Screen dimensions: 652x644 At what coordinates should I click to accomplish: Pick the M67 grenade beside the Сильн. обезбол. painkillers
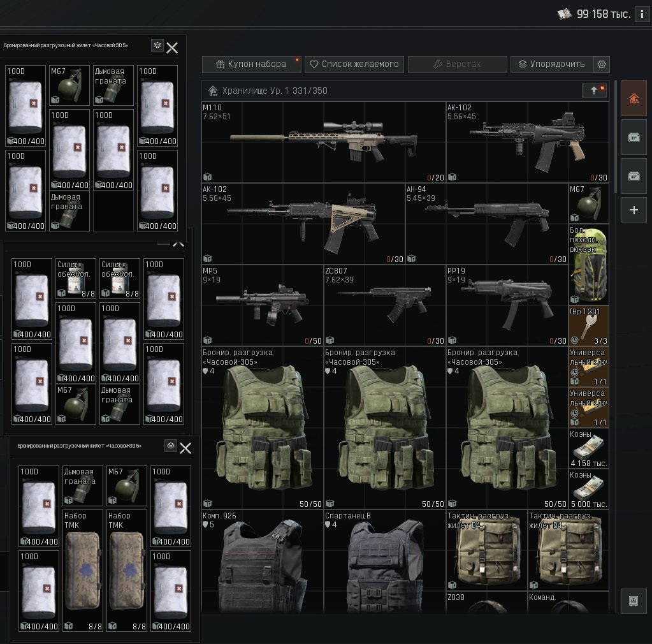pos(76,404)
